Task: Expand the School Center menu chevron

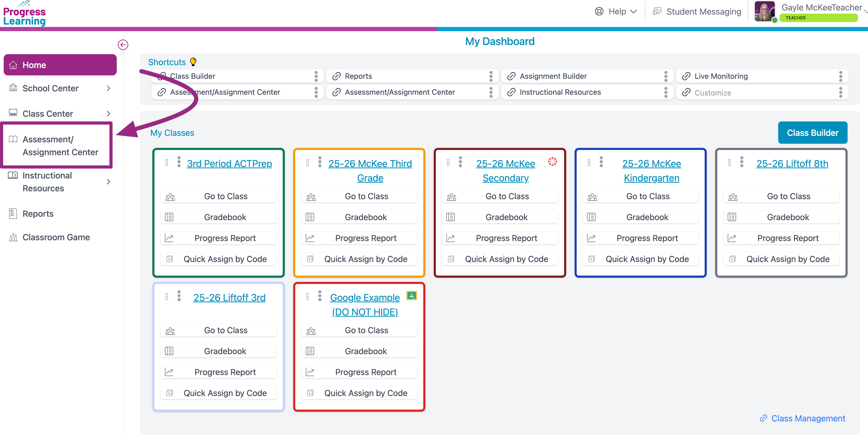Action: pos(108,88)
